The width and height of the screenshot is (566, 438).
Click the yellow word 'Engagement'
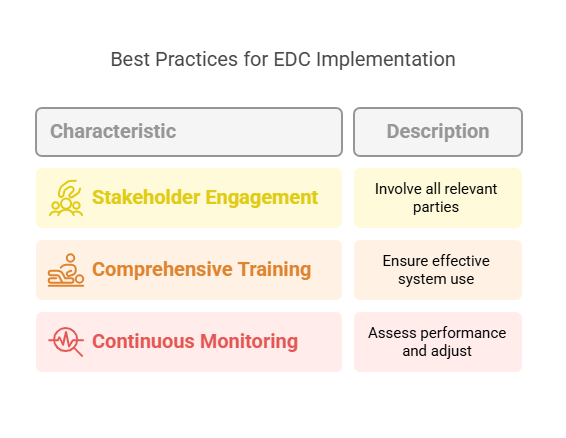(262, 198)
